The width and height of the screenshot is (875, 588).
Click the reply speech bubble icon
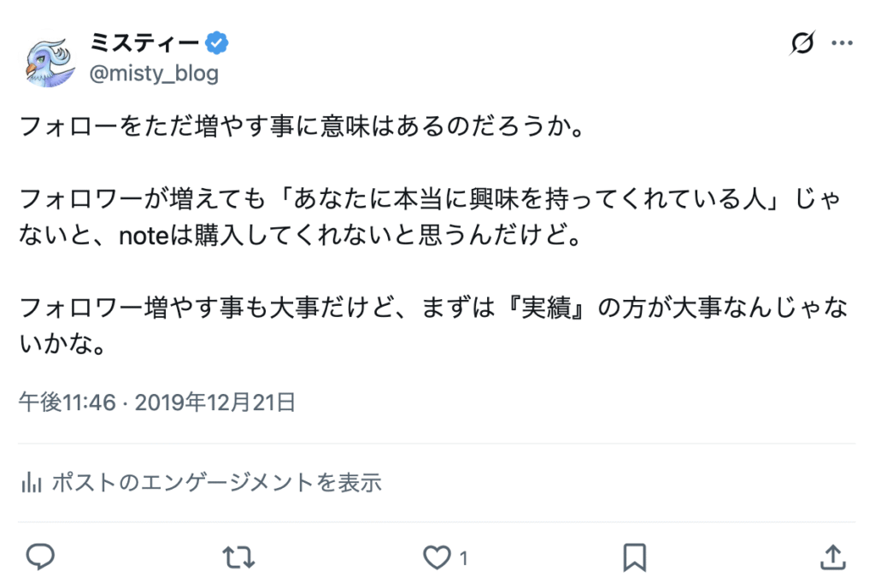(x=40, y=557)
